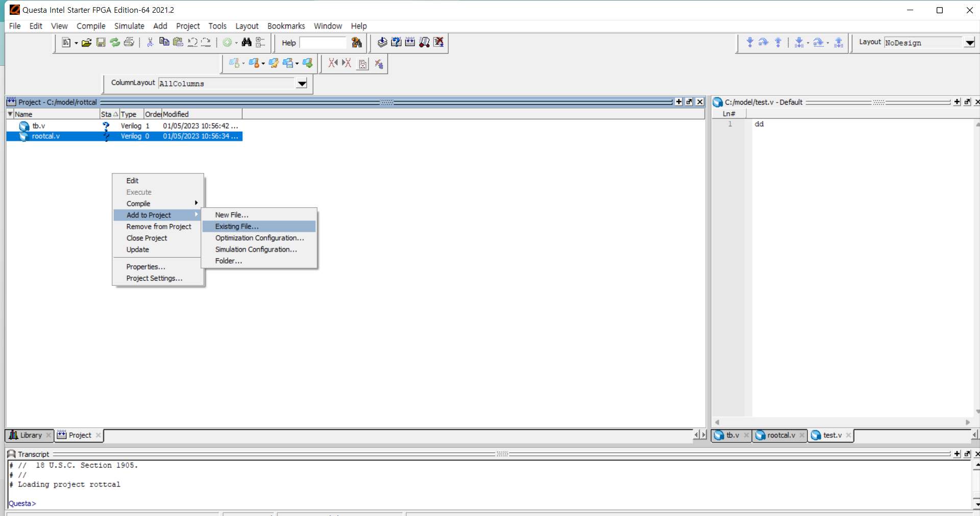Click the Break red X icon
Viewport: 980px width, 516px height.
click(x=438, y=42)
